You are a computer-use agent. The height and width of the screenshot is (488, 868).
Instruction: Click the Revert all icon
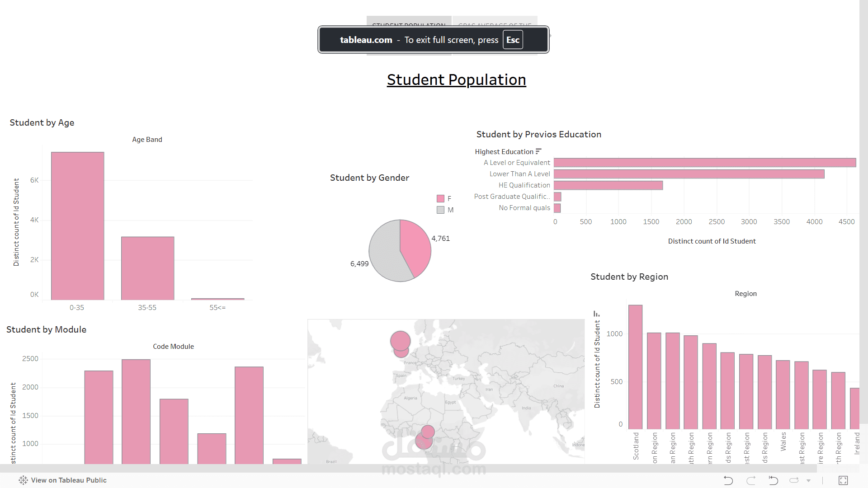(x=773, y=480)
